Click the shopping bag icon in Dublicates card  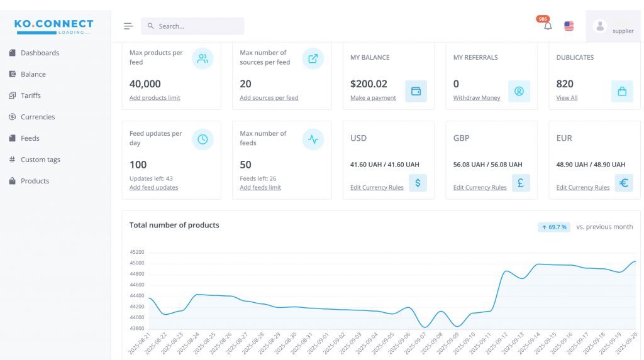(x=621, y=91)
